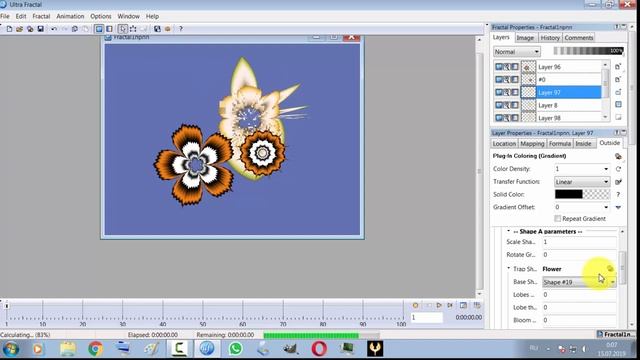Image resolution: width=640 pixels, height=360 pixels.
Task: Click the layer list scroll-down arrow
Action: coord(605,118)
